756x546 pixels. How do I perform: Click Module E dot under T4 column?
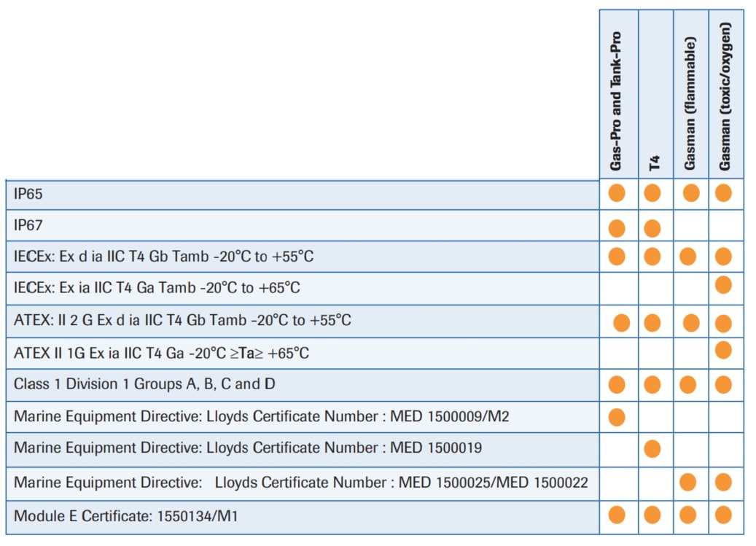coord(652,515)
